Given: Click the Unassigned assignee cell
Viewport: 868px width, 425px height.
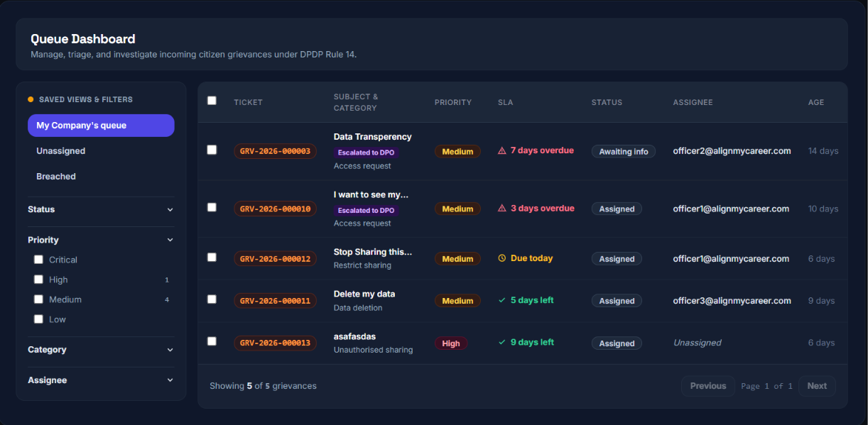Looking at the screenshot, I should pos(698,343).
